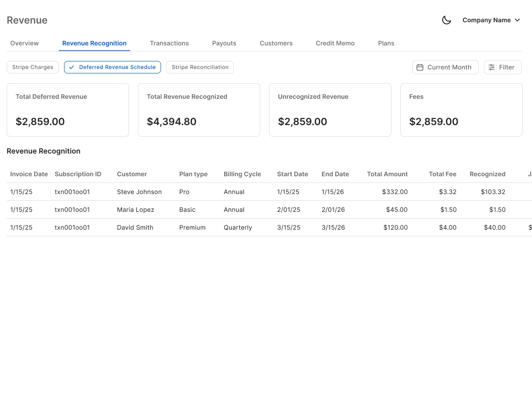
Task: Click the 2/01/25 start date cell
Action: point(289,210)
